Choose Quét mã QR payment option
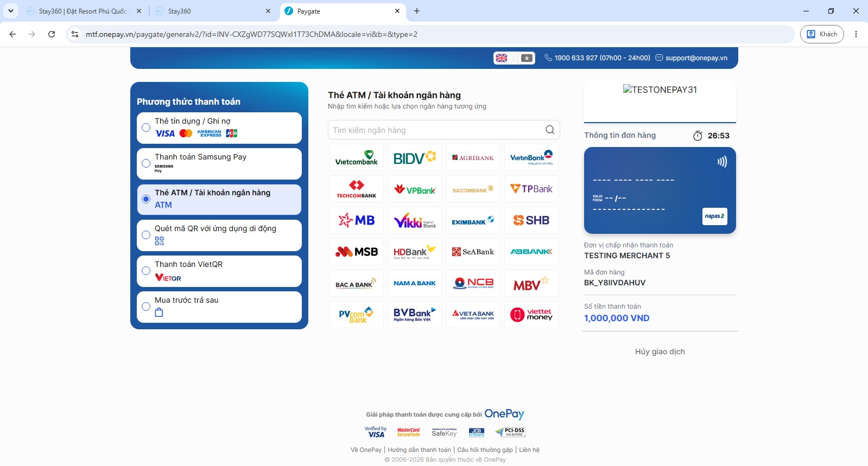868x466 pixels. tap(219, 235)
